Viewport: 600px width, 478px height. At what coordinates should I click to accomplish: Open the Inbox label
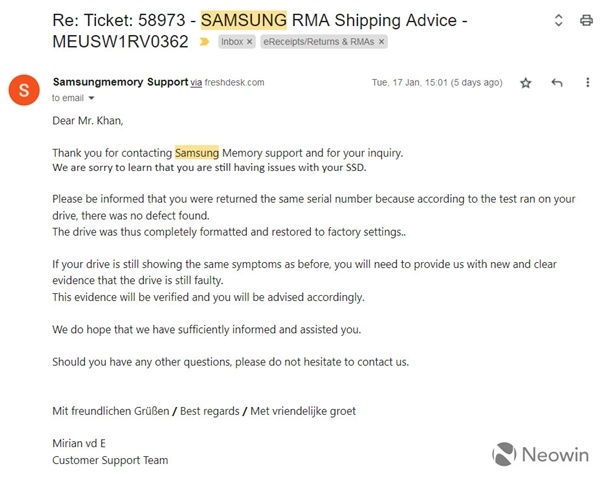232,42
